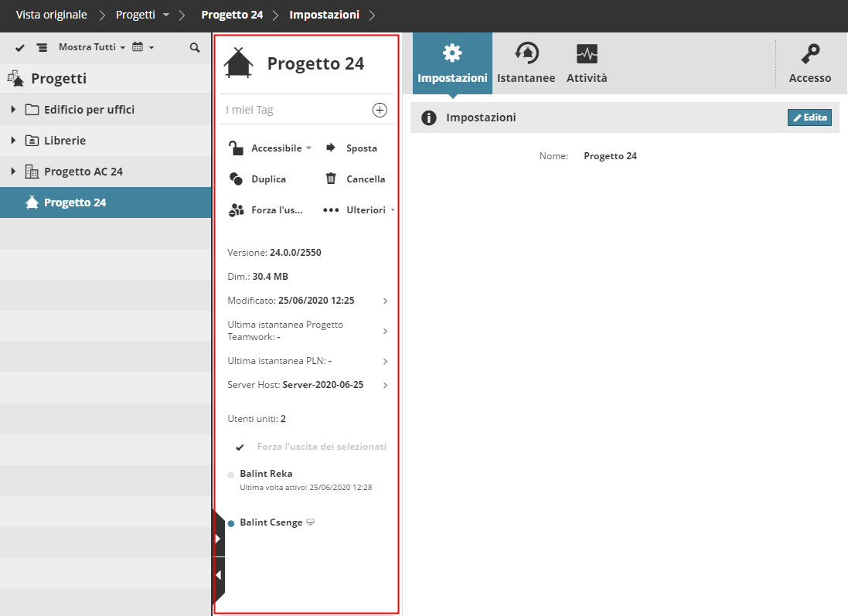
Task: Click the Edita button
Action: (809, 117)
